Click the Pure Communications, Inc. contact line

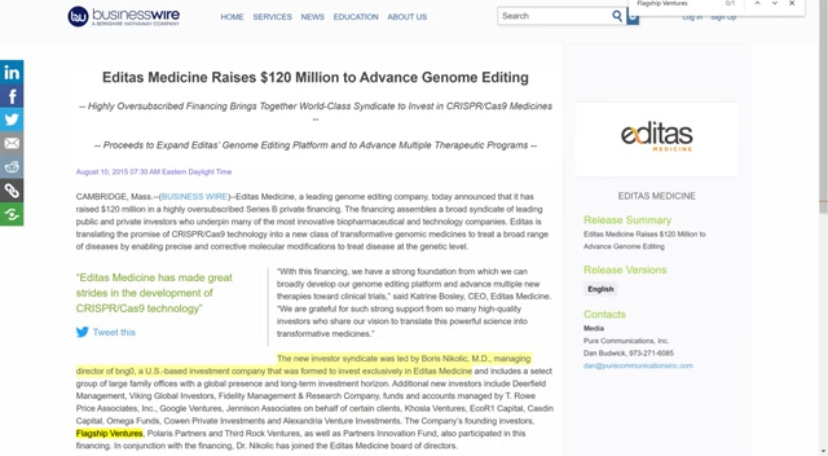tap(626, 340)
